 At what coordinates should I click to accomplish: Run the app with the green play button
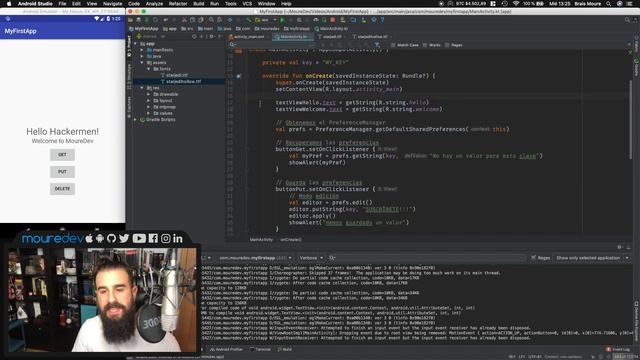[282, 20]
